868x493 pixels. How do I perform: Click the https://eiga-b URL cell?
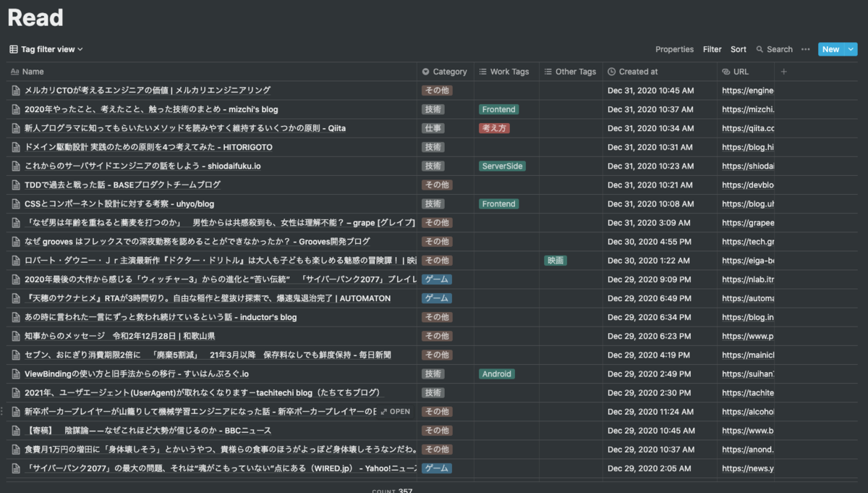(x=746, y=260)
